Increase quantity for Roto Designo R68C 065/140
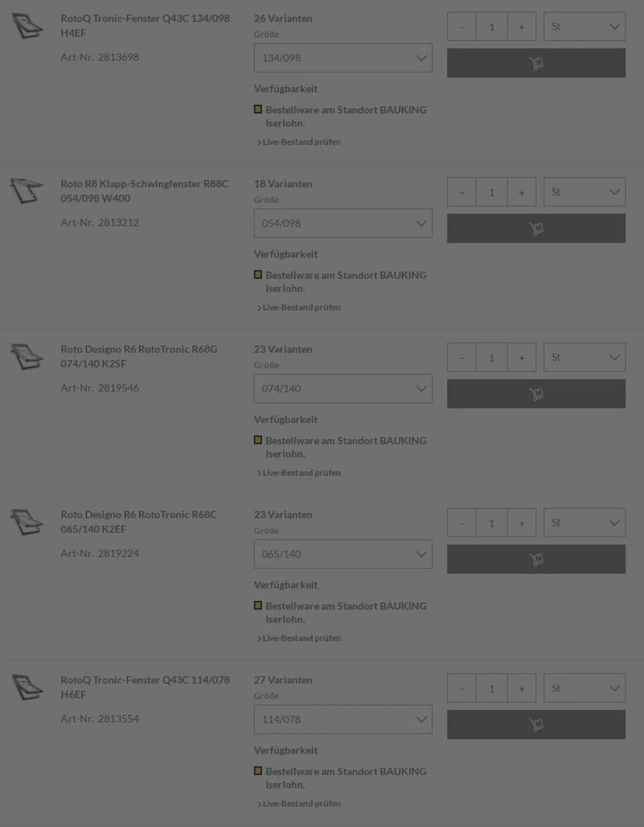644x827 pixels. tap(521, 523)
